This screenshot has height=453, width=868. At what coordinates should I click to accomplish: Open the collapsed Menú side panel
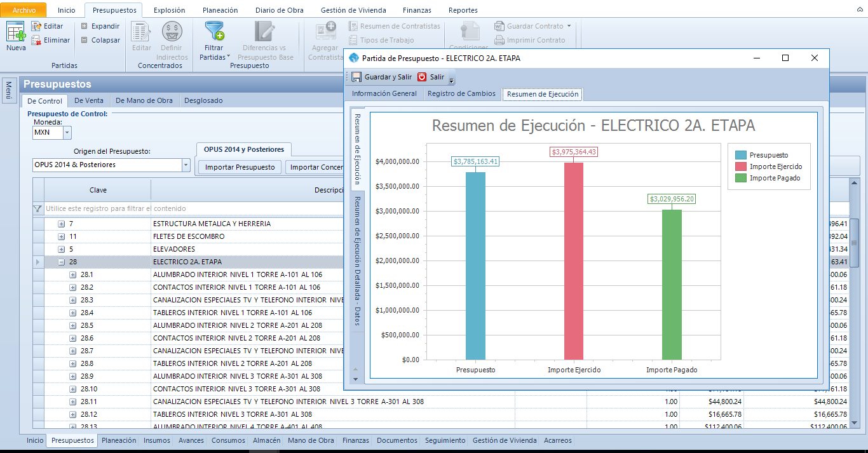pos(9,90)
